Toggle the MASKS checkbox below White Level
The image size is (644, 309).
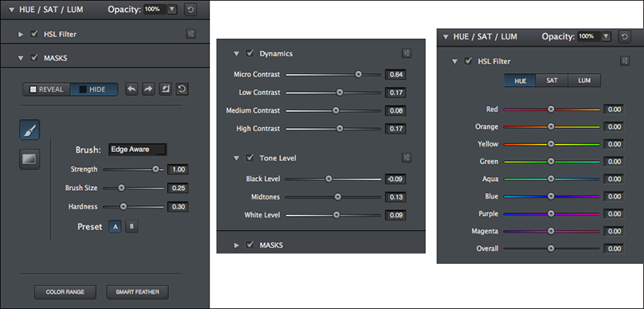tap(250, 245)
